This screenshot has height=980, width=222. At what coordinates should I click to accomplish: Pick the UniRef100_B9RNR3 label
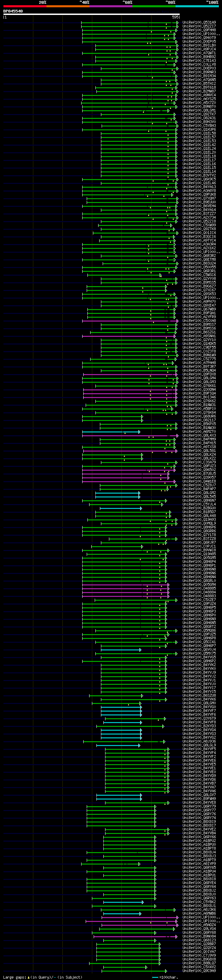point(199,72)
